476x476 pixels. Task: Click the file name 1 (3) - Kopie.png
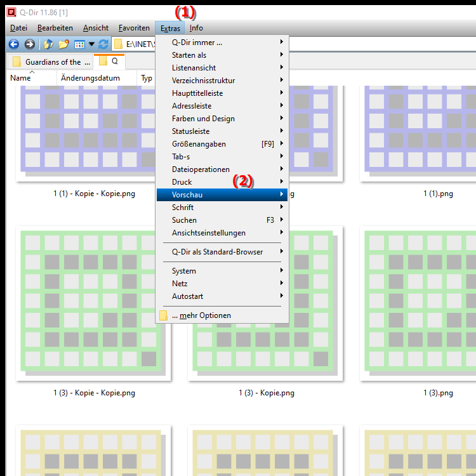pos(267,393)
